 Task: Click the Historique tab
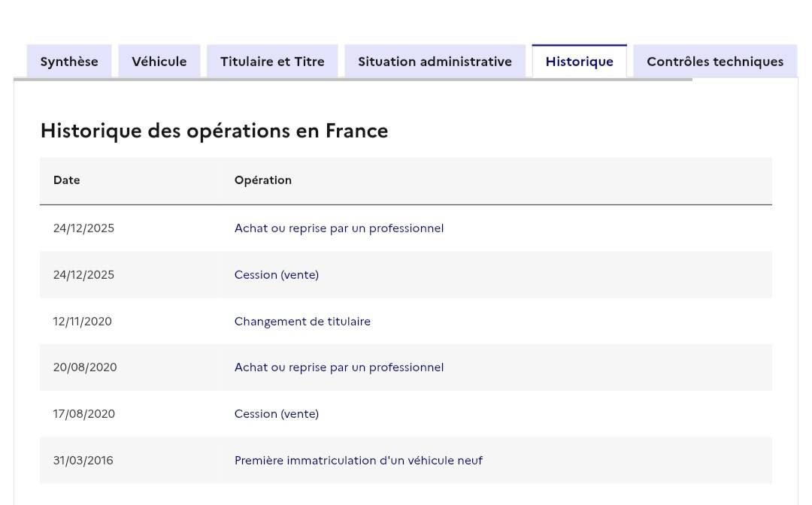(x=580, y=62)
